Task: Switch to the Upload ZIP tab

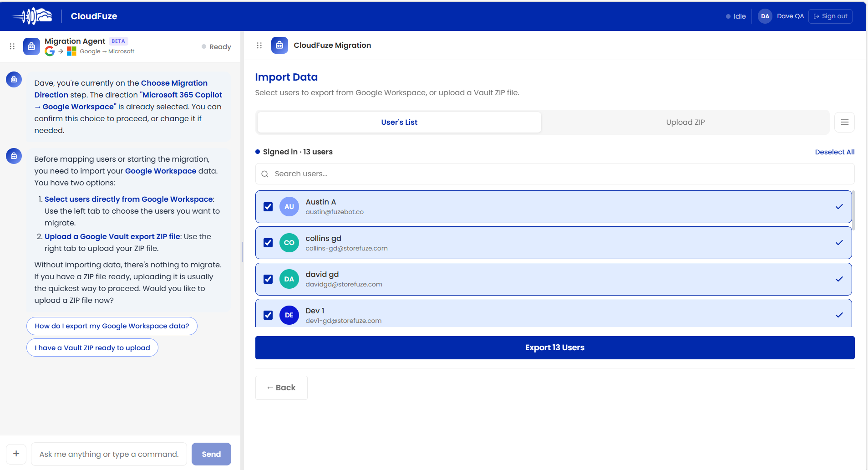Action: (x=685, y=122)
